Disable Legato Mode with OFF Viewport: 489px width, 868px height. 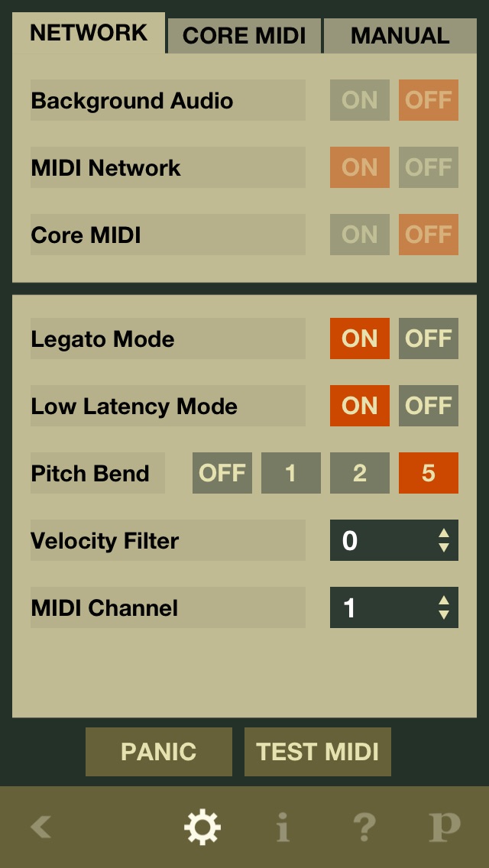click(x=429, y=338)
